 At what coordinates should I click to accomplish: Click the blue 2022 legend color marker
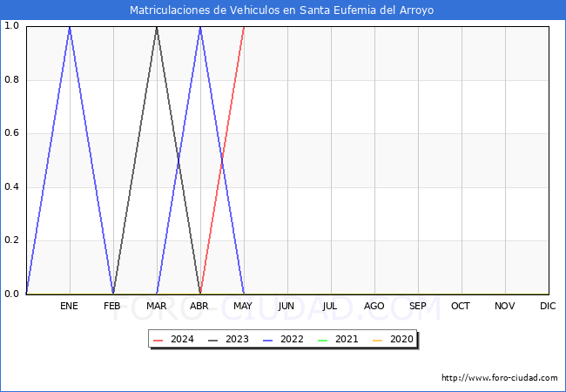pyautogui.click(x=268, y=341)
